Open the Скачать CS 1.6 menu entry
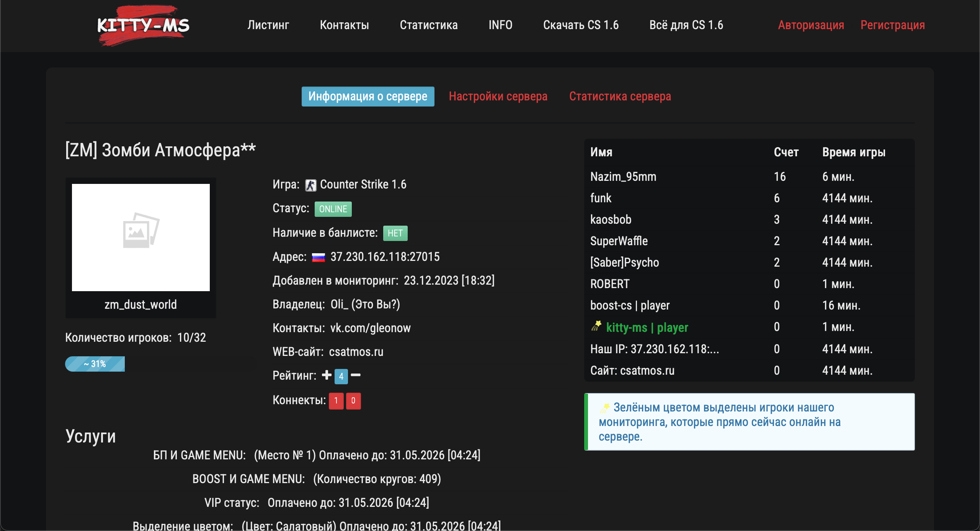 click(x=581, y=25)
